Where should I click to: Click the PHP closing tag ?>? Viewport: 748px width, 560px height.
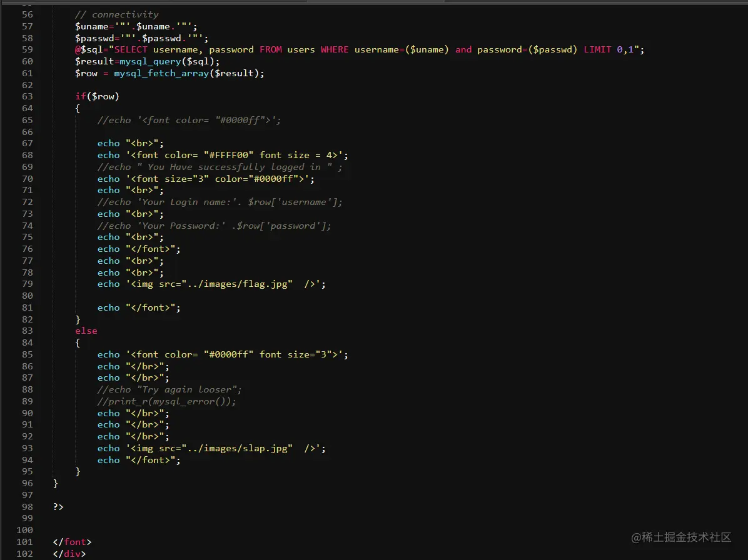coord(58,507)
